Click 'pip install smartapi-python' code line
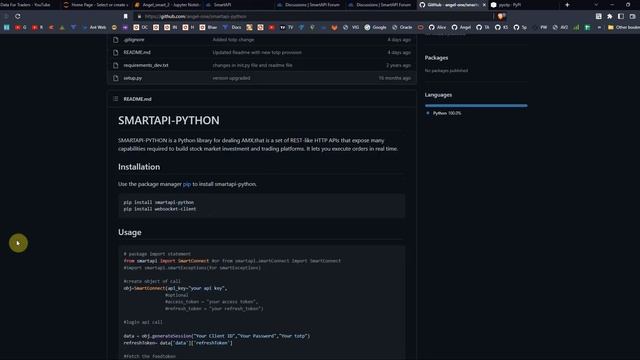The height and width of the screenshot is (360, 640). (159, 202)
